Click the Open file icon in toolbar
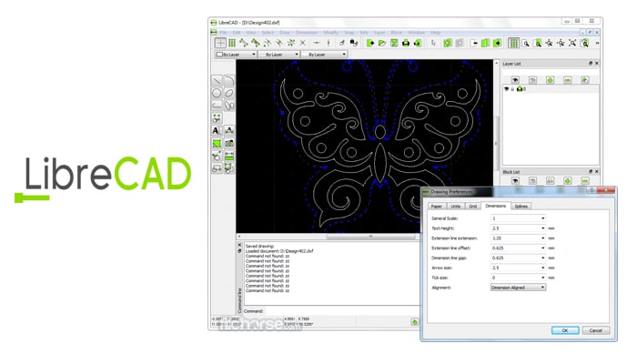Screen dimensions: 637x364 (382, 43)
